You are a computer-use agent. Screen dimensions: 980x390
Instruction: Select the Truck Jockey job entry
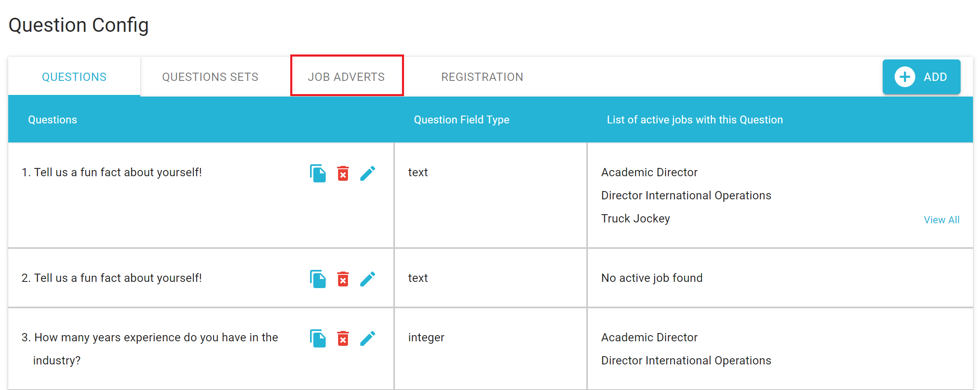(635, 218)
